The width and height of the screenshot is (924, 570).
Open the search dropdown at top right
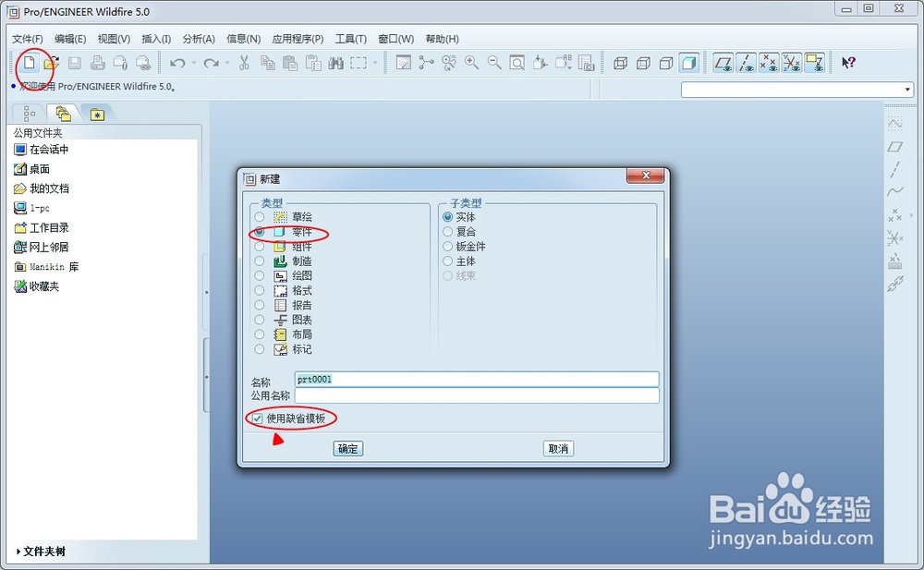[x=907, y=90]
